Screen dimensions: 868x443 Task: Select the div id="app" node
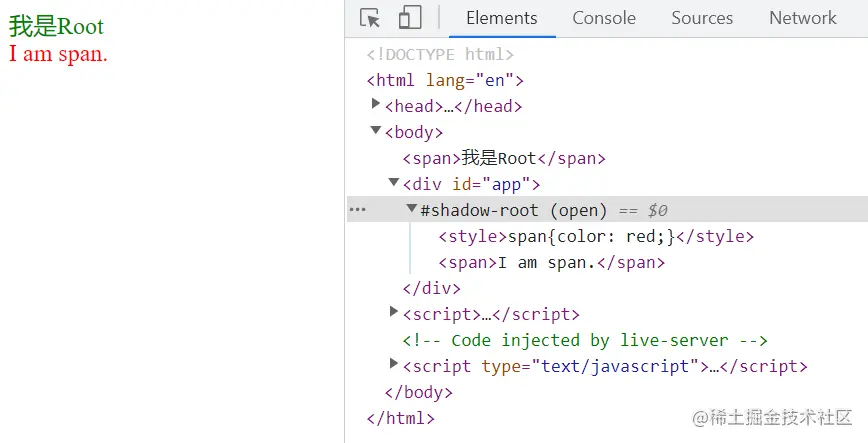pos(471,184)
